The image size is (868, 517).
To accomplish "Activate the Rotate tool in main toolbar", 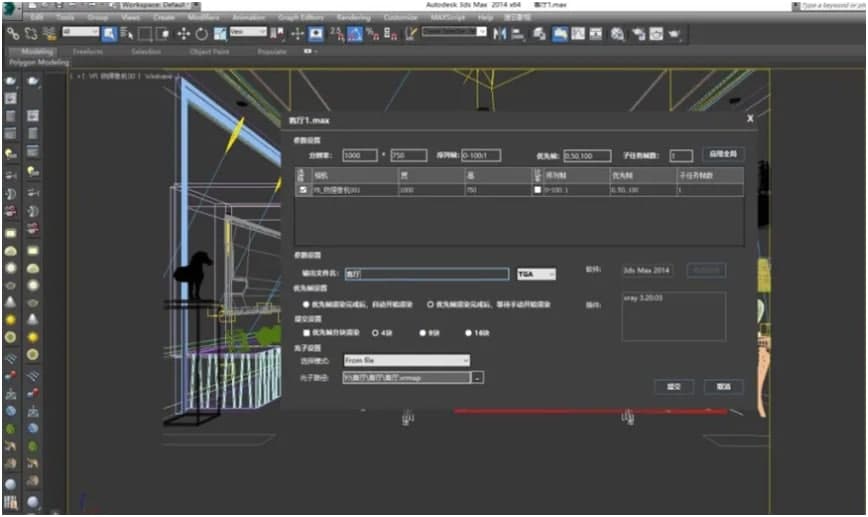I will (201, 33).
